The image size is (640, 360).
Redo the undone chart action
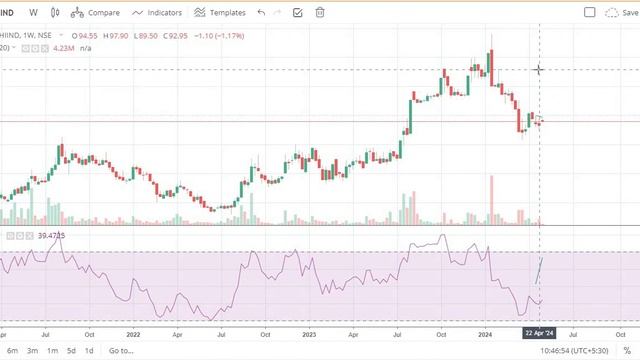coord(278,13)
